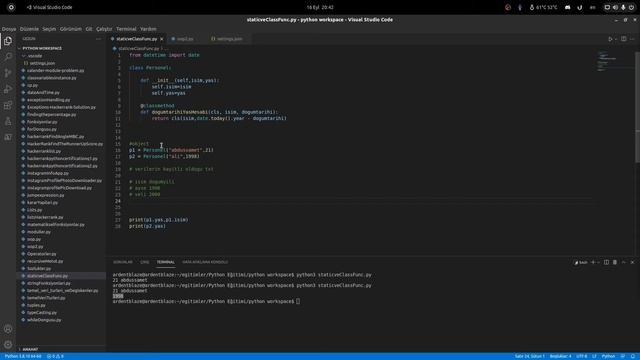Select Python language mode in status bar
This screenshot has width=640, height=360.
coord(608,356)
